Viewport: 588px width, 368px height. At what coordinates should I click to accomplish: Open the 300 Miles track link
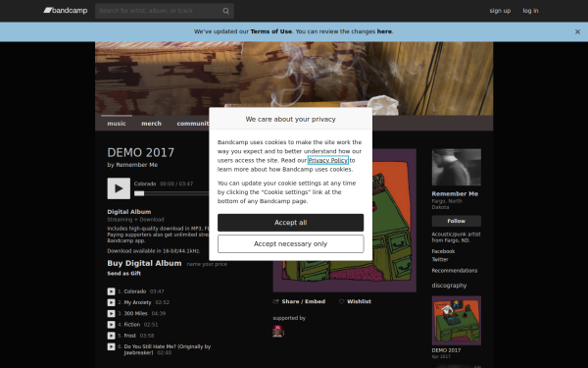point(136,314)
